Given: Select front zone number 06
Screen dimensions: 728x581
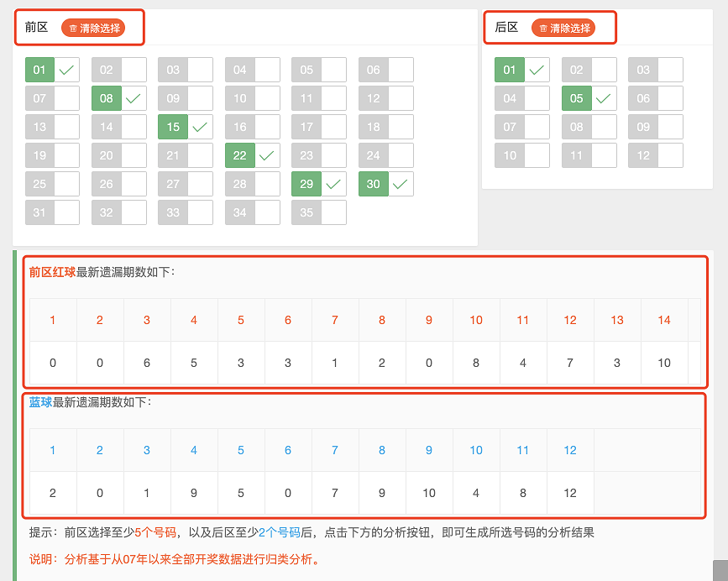Looking at the screenshot, I should (385, 70).
